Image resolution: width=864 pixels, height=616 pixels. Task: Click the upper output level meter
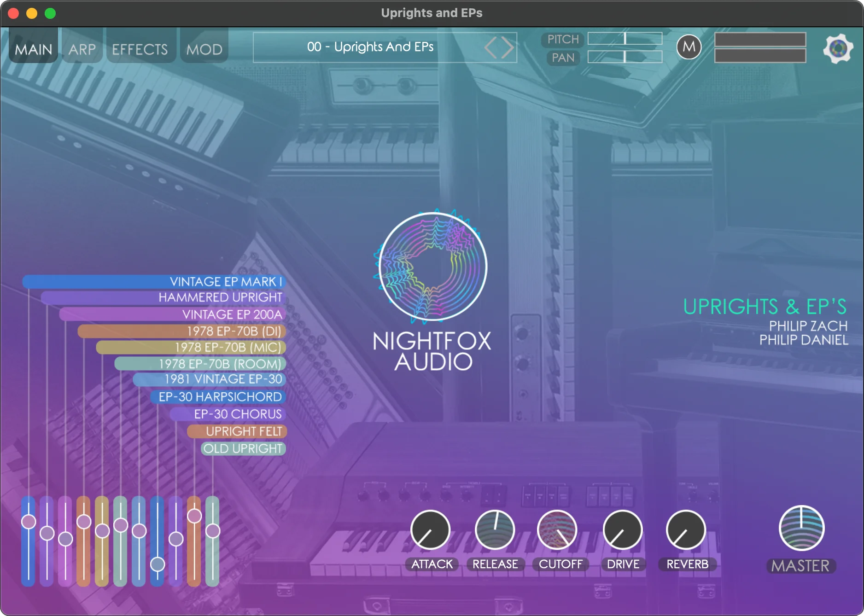pyautogui.click(x=760, y=39)
